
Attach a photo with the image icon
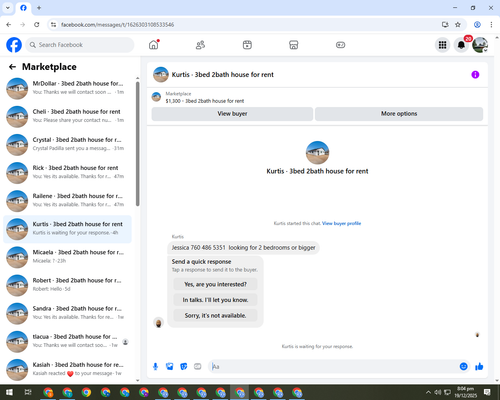(x=170, y=367)
